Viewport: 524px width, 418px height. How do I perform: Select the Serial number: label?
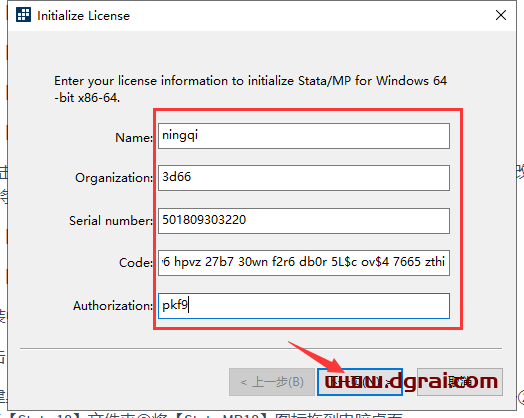[111, 221]
